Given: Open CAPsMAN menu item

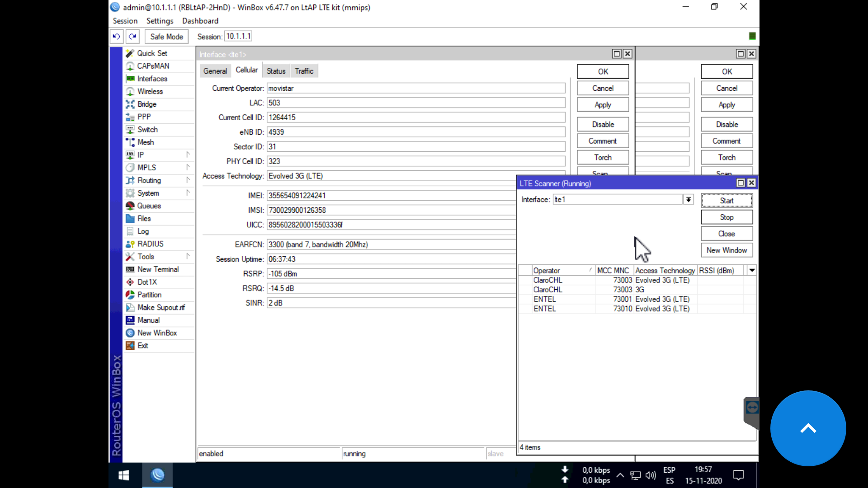Looking at the screenshot, I should 153,66.
